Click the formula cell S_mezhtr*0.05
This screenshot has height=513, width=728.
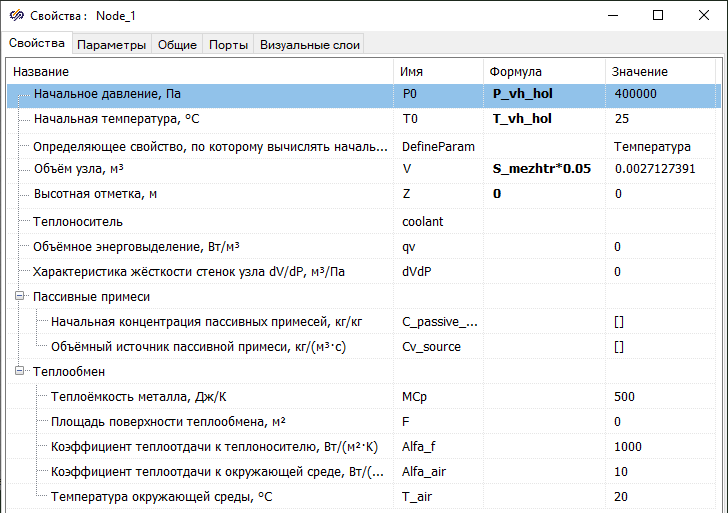(542, 169)
